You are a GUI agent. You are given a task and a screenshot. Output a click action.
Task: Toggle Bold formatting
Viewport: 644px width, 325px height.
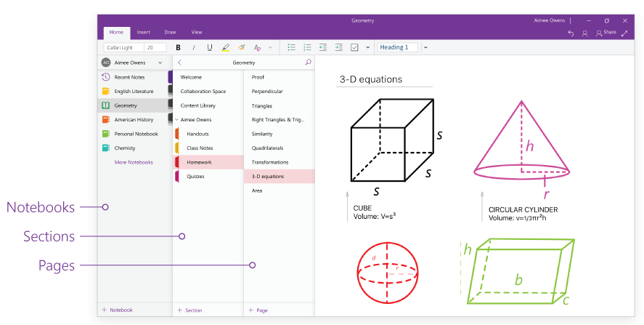[x=179, y=48]
